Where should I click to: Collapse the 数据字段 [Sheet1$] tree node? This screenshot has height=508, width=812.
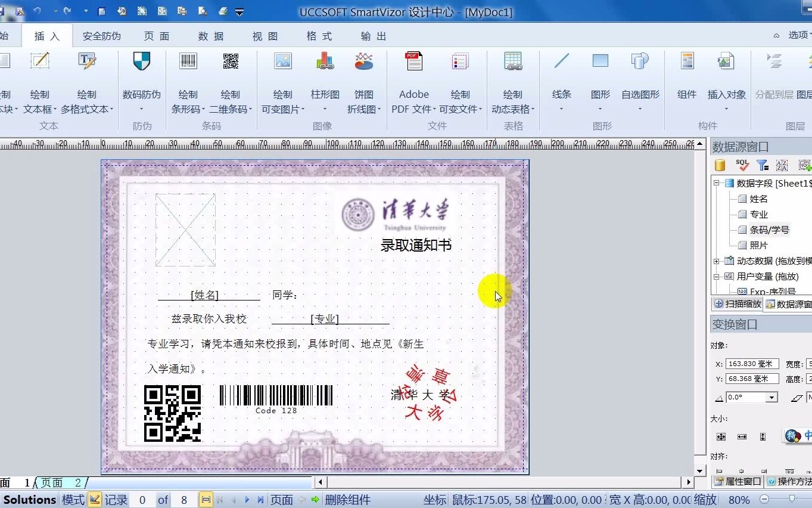tap(717, 184)
